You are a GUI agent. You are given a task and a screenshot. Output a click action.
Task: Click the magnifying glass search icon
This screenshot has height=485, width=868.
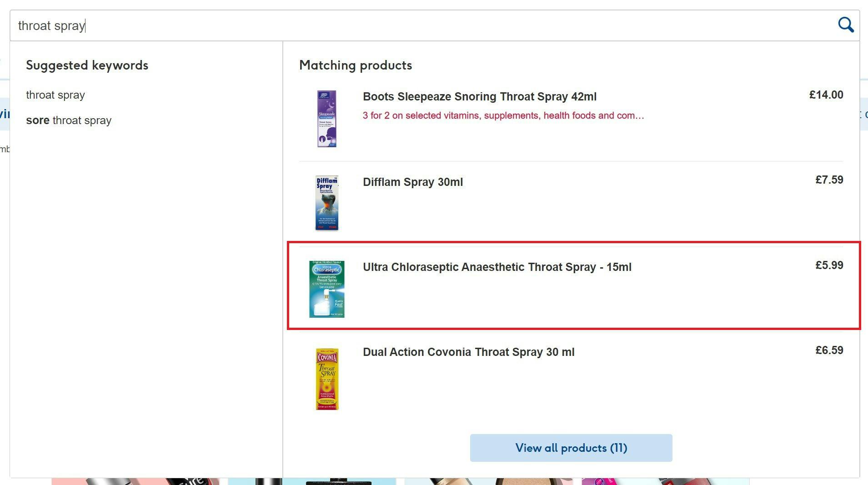(x=846, y=25)
